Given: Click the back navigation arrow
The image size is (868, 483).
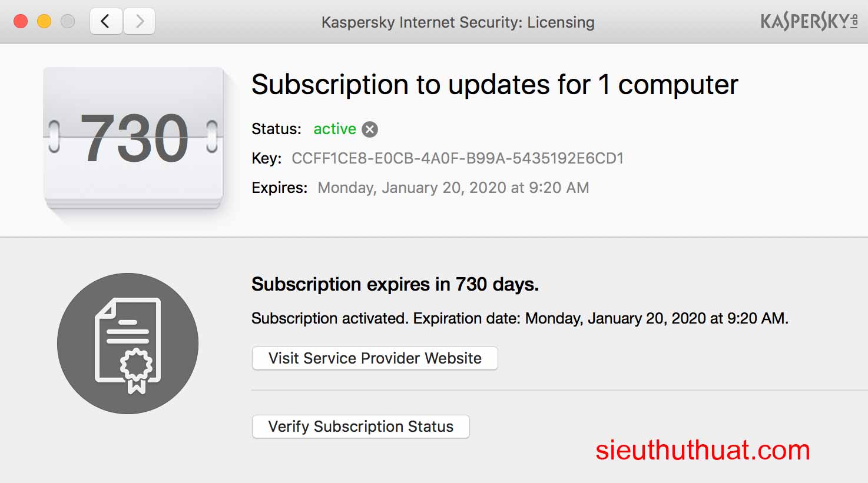Looking at the screenshot, I should pyautogui.click(x=106, y=22).
